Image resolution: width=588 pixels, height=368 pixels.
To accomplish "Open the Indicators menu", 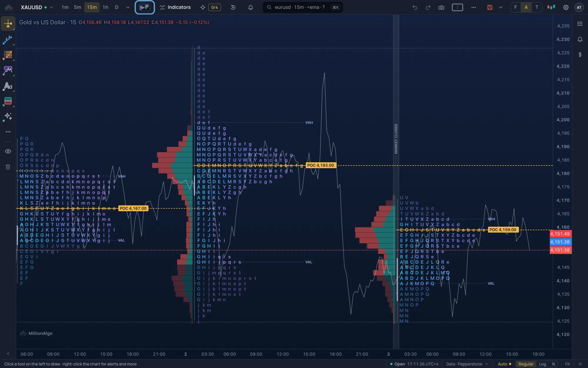I will pyautogui.click(x=175, y=7).
